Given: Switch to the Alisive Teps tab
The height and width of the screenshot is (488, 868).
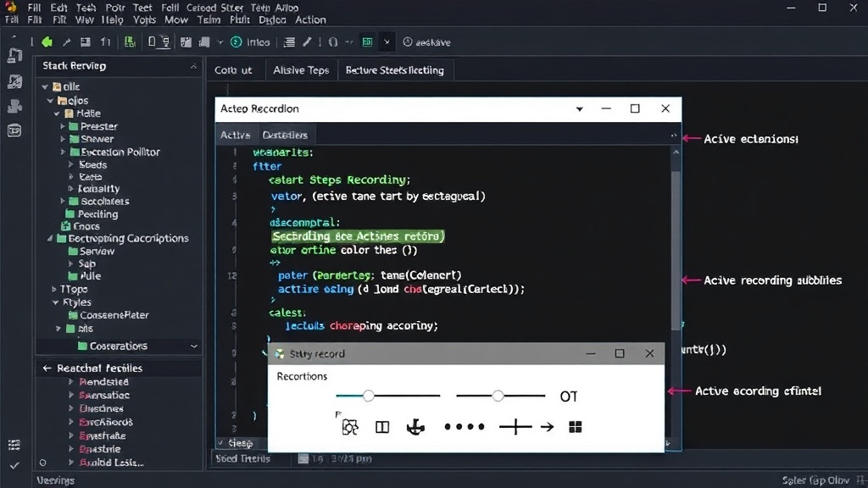Looking at the screenshot, I should (x=301, y=70).
